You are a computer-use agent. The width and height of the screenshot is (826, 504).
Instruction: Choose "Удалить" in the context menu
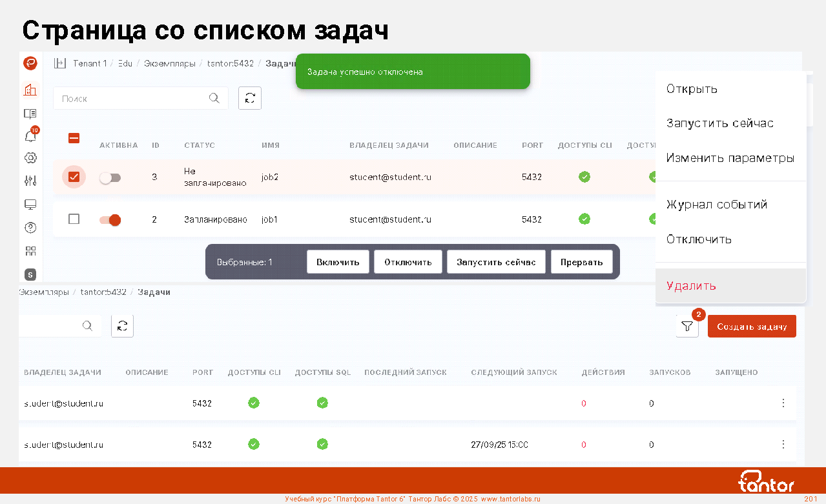coord(691,286)
